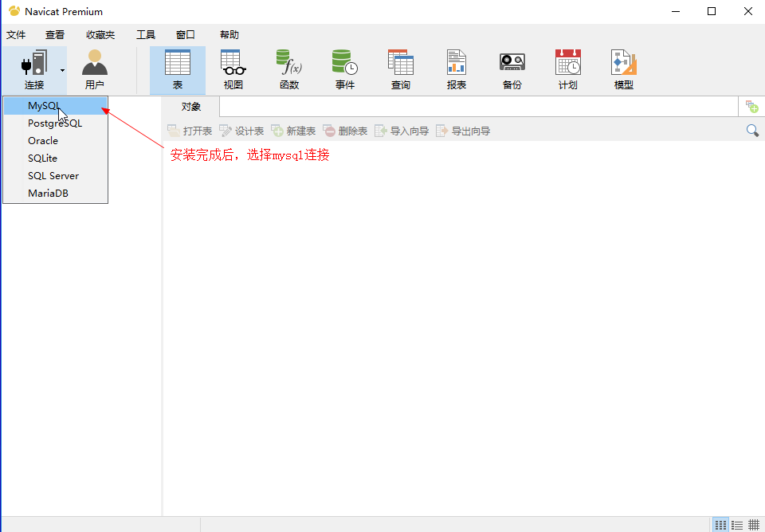This screenshot has width=765, height=532.
Task: Switch to ER diagram view in status bar
Action: coord(754,525)
